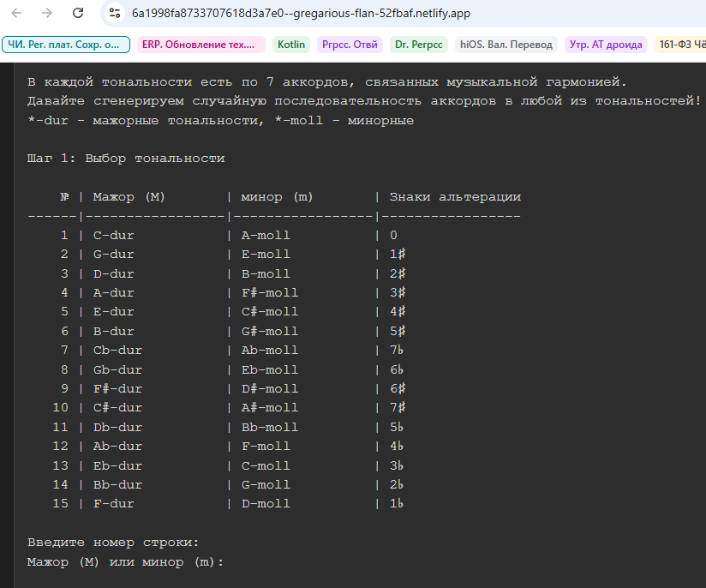
Task: Click the D-moll cell
Action: point(266,504)
